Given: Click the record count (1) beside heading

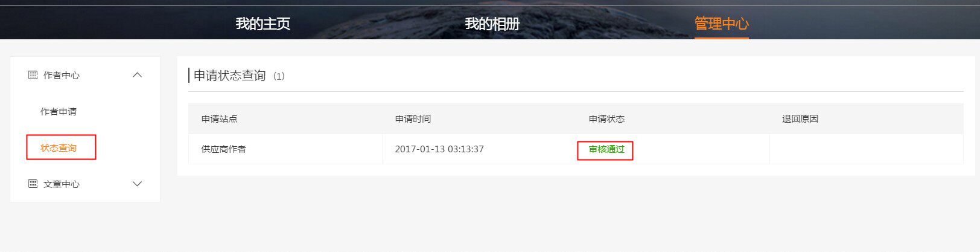Looking at the screenshot, I should pyautogui.click(x=279, y=76).
